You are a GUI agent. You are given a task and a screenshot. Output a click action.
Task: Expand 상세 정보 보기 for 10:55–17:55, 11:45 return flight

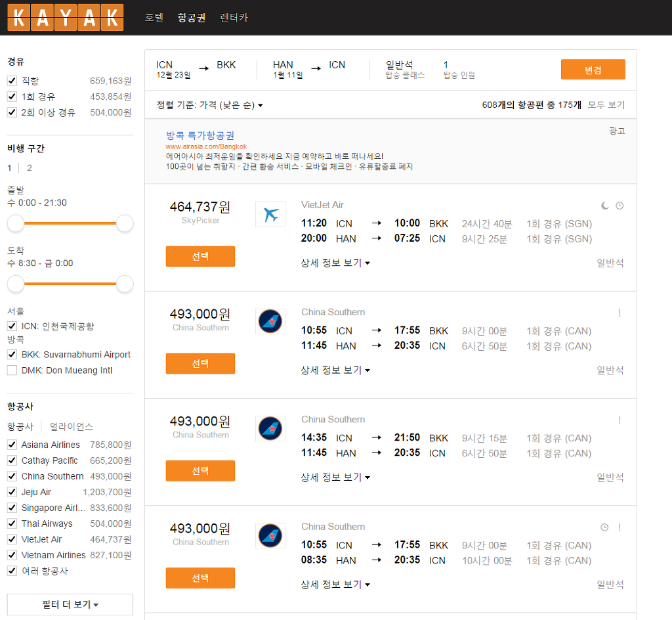[335, 370]
